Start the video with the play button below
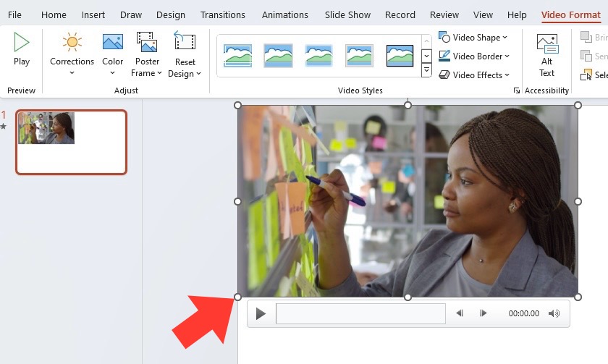 click(261, 313)
